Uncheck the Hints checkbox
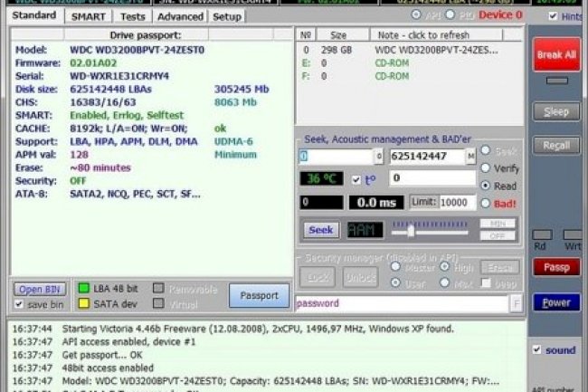The image size is (588, 392). coord(553,16)
